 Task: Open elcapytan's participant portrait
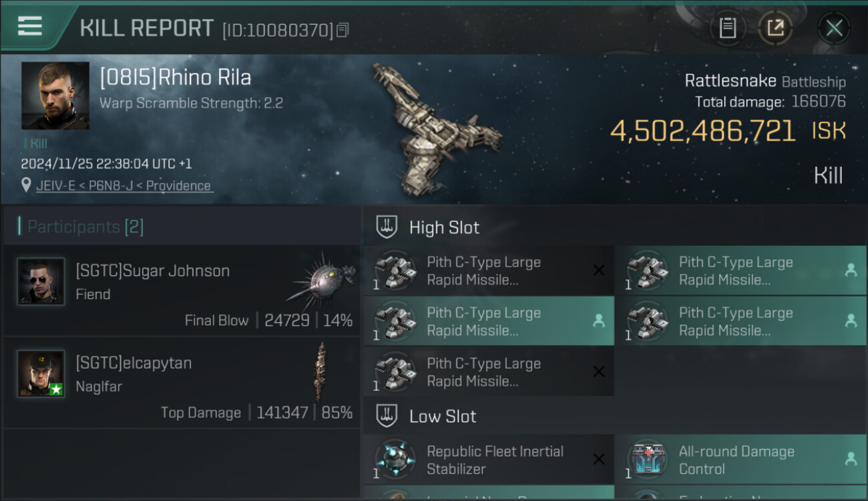[41, 373]
